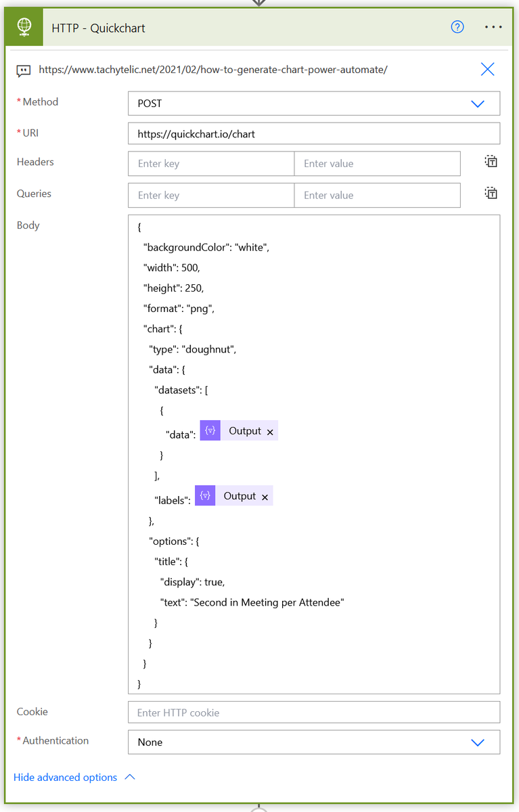Click the expression icon on labels Output token

pos(205,496)
